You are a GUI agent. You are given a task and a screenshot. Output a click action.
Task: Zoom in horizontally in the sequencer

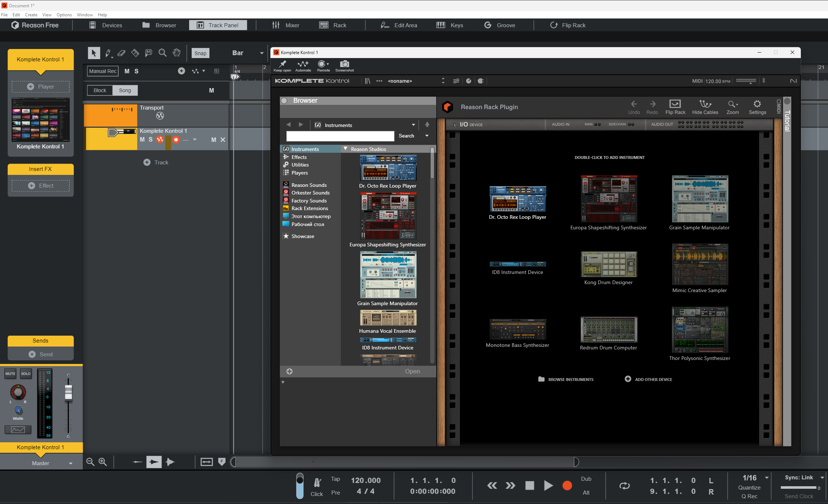pos(103,462)
